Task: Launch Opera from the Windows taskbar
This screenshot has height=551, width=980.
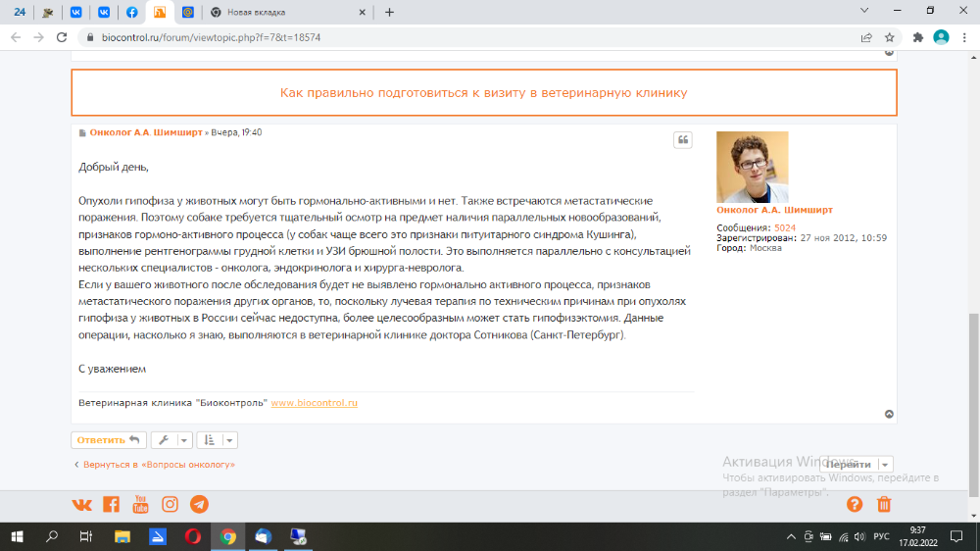Action: click(x=193, y=536)
